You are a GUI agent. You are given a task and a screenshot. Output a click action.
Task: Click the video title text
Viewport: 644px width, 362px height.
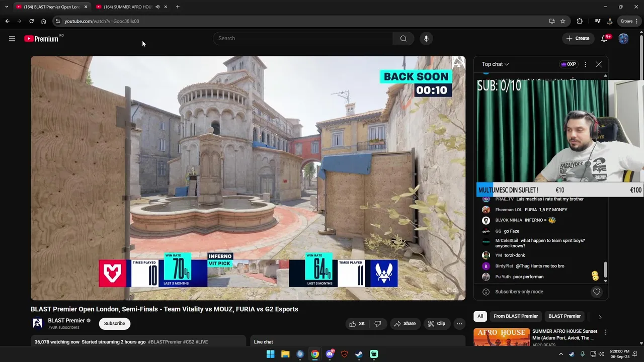click(165, 309)
